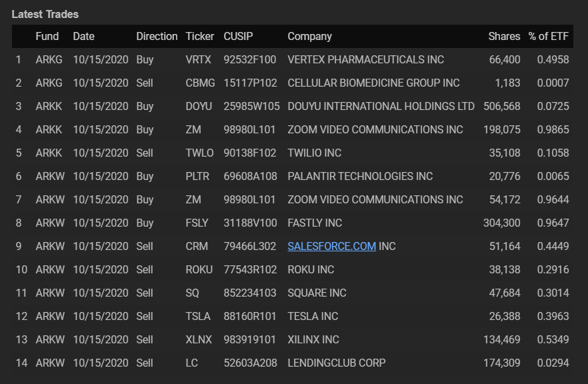Click % of ETF value 0.9644
The width and height of the screenshot is (588, 384).
[553, 199]
